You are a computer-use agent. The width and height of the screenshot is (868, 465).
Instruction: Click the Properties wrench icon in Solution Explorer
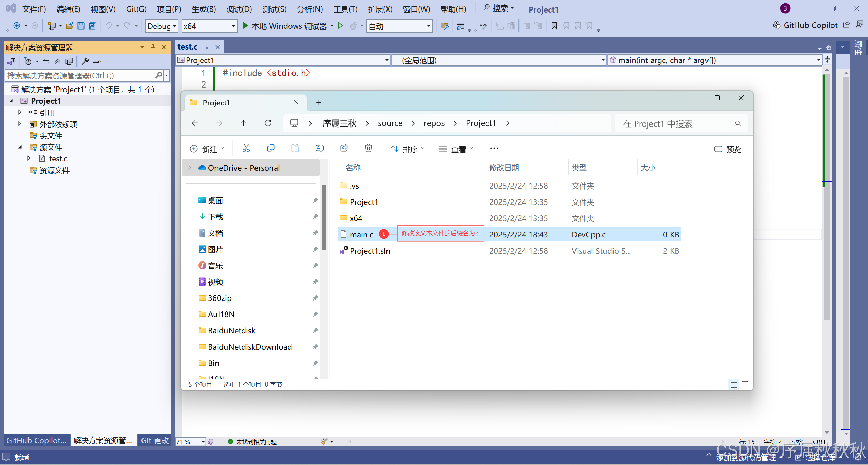pyautogui.click(x=85, y=61)
